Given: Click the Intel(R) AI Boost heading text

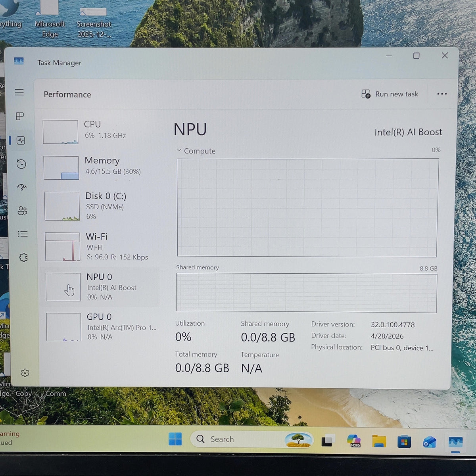Looking at the screenshot, I should 408,132.
